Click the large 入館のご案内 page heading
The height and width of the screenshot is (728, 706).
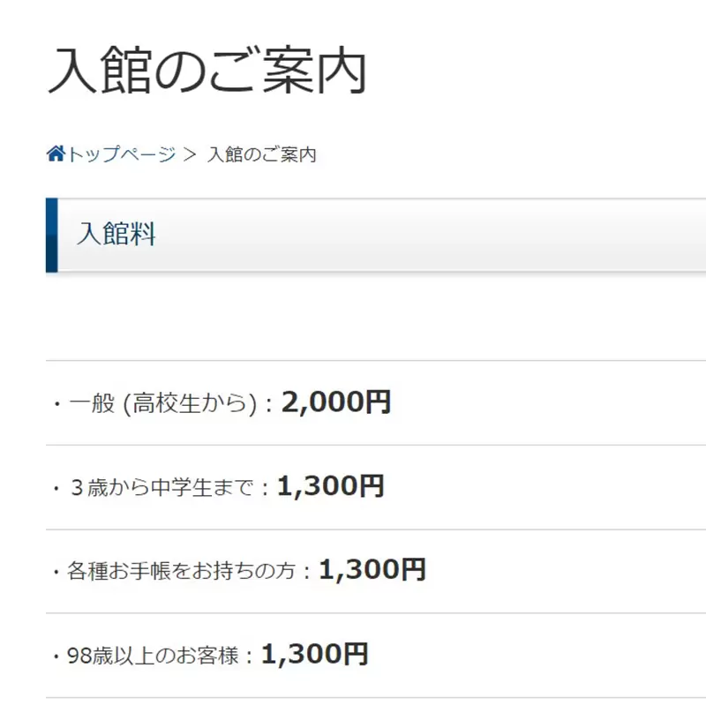tap(207, 72)
